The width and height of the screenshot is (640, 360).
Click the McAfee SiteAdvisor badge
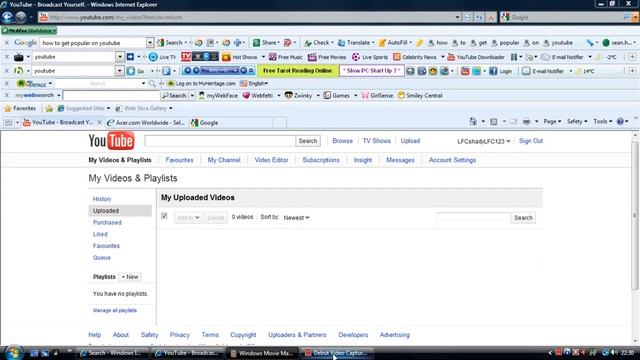coord(29,31)
